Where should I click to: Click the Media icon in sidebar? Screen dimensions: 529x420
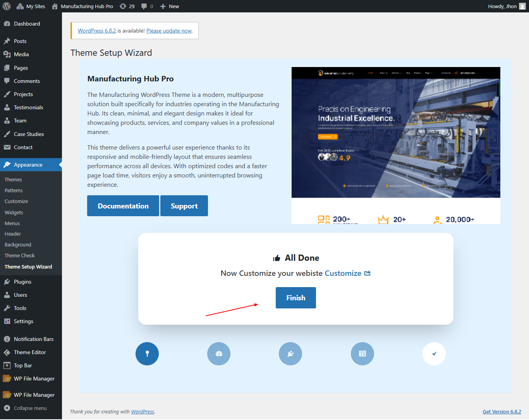(7, 54)
